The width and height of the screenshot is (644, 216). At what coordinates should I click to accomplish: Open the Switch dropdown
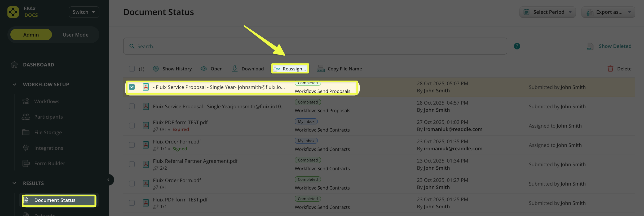click(x=84, y=12)
